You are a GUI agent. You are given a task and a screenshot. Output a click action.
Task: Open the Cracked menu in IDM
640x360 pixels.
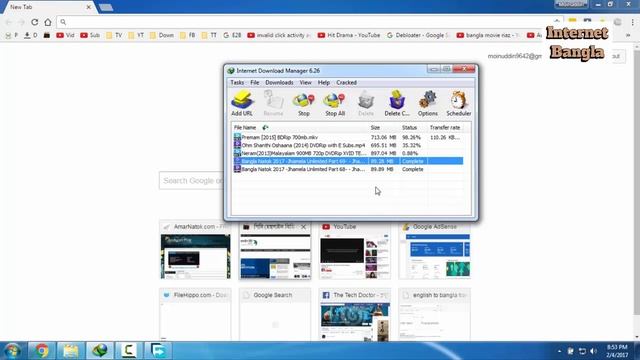click(x=347, y=82)
